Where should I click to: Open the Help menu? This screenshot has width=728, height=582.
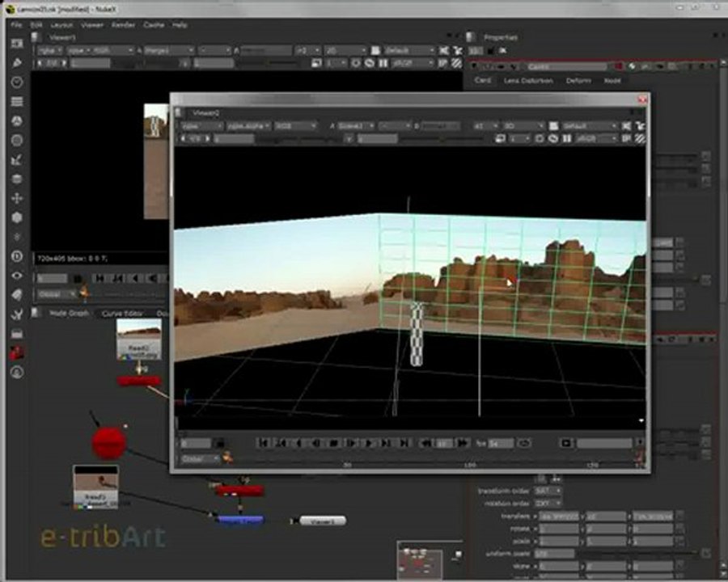coord(180,24)
